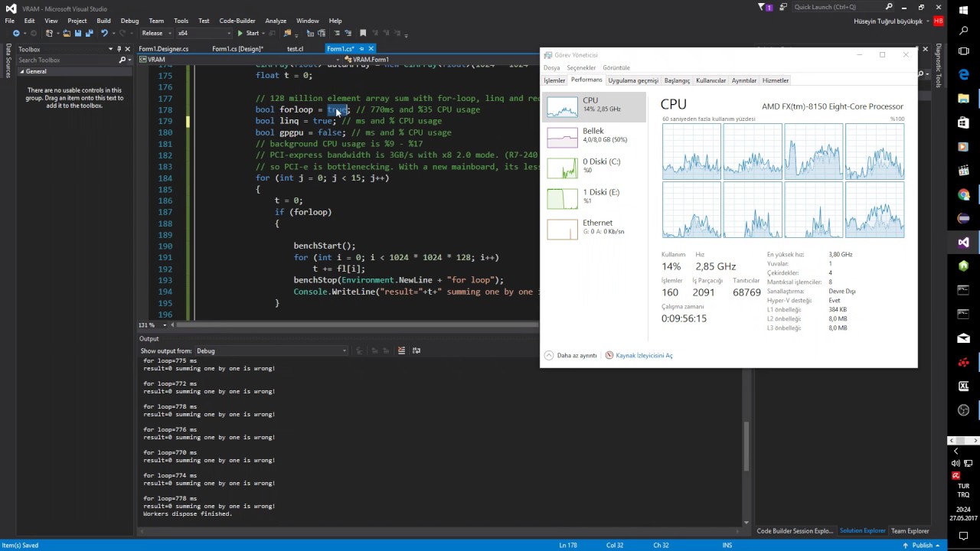Click the File Explorer taskbar icon
The width and height of the screenshot is (980, 551).
963,99
